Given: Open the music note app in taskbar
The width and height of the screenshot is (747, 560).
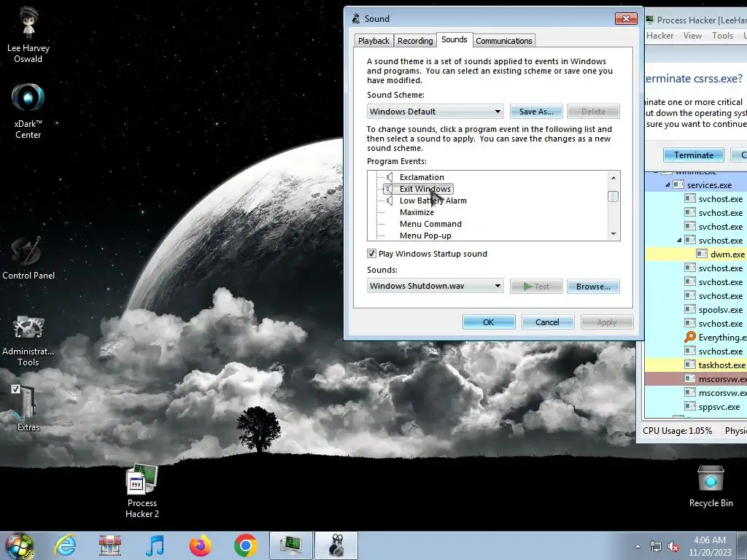Looking at the screenshot, I should coord(155,545).
